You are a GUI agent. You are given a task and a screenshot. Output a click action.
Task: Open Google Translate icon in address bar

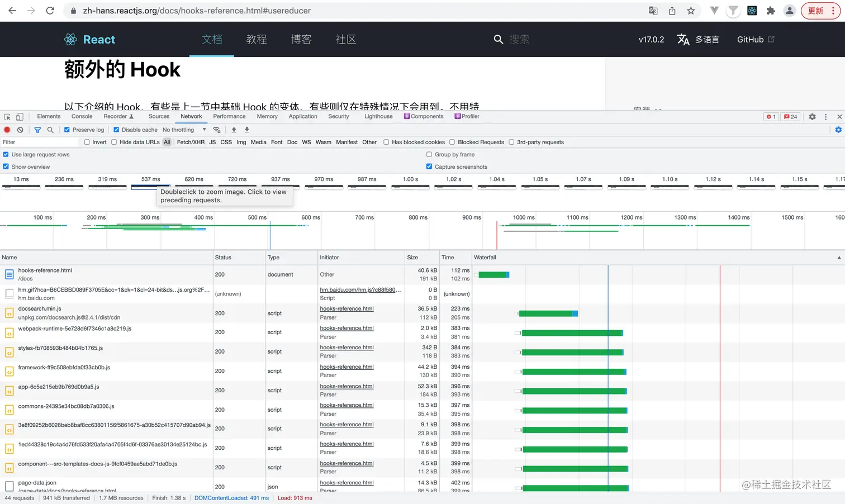click(x=653, y=11)
